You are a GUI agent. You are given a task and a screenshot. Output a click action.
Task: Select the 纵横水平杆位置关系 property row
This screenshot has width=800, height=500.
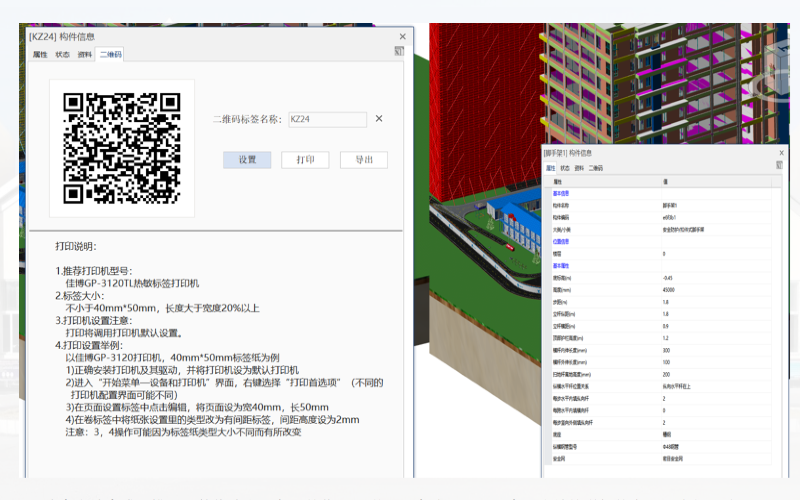click(662, 386)
